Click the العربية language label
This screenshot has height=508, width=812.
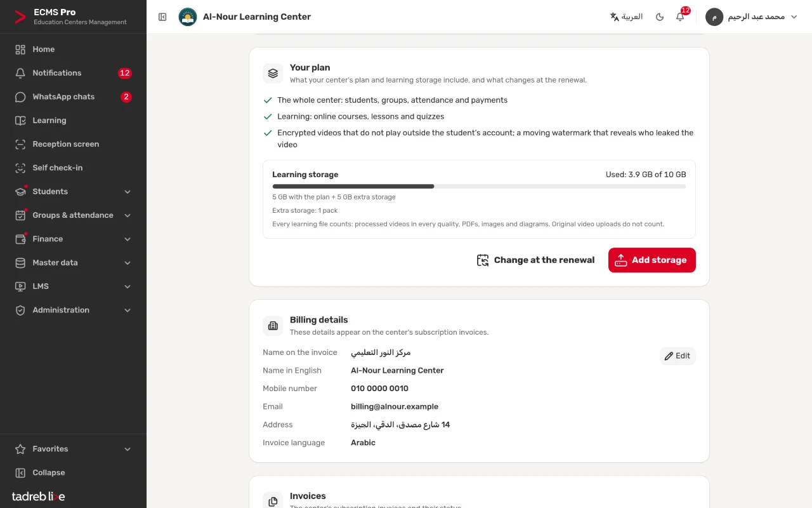(x=632, y=17)
